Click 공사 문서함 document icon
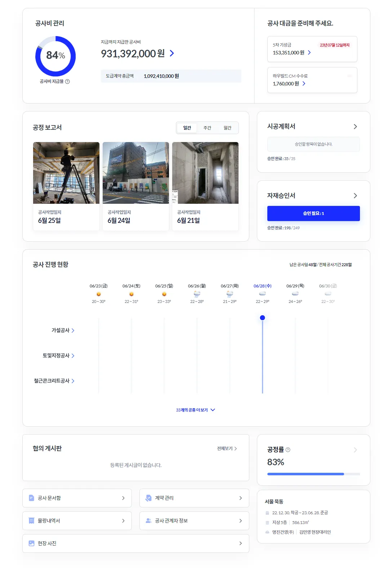Image resolution: width=392 pixels, height=568 pixels. (31, 498)
